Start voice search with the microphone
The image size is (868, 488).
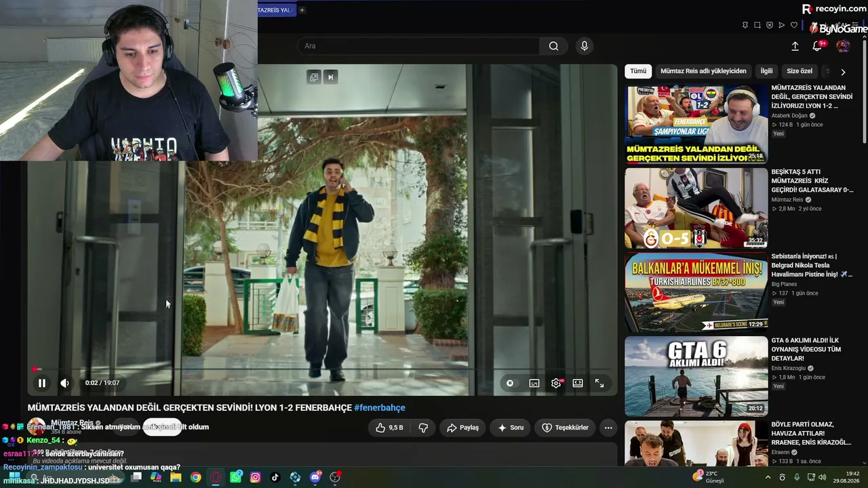(x=585, y=46)
